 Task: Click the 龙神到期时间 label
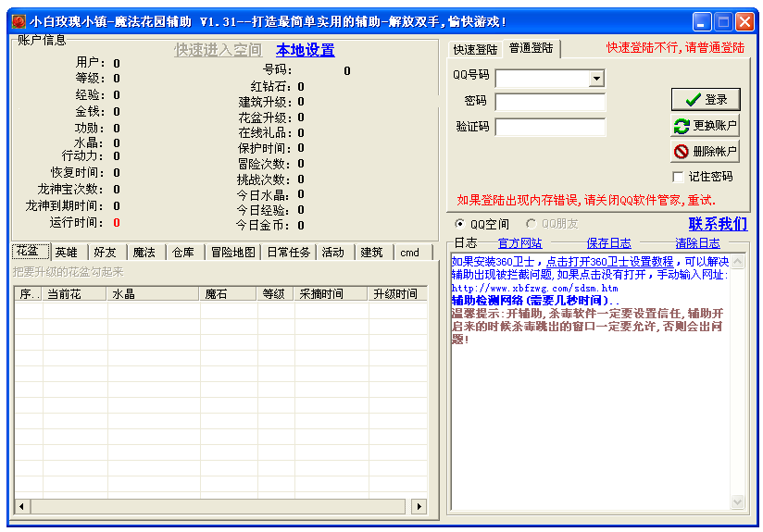[64, 206]
